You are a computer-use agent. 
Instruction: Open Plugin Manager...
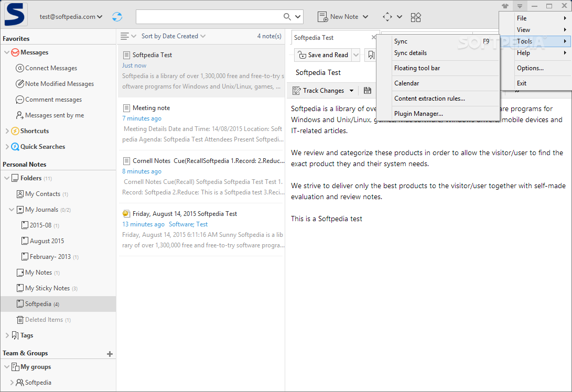[437, 114]
